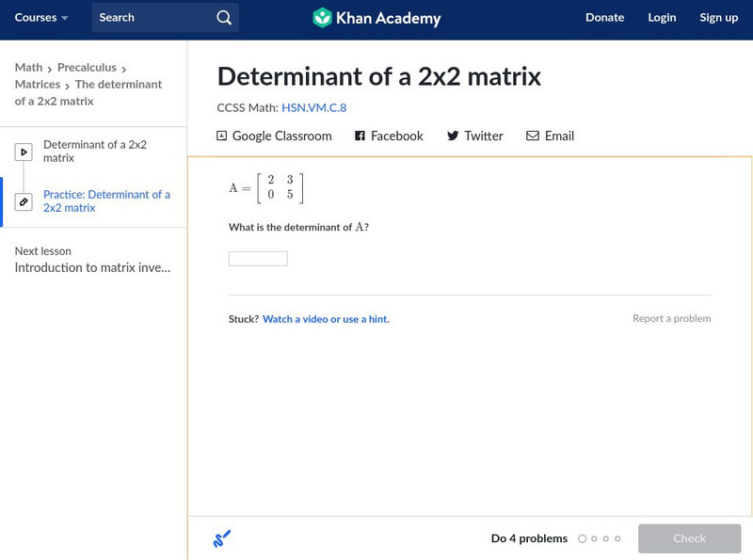Click the determinant answer input box
Viewport: 753px width, 560px height.
[256, 258]
